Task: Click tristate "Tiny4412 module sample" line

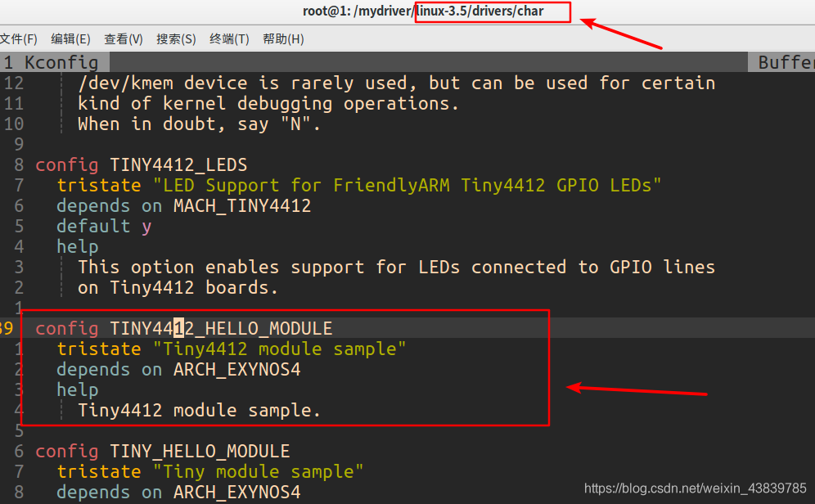Action: click(x=232, y=349)
